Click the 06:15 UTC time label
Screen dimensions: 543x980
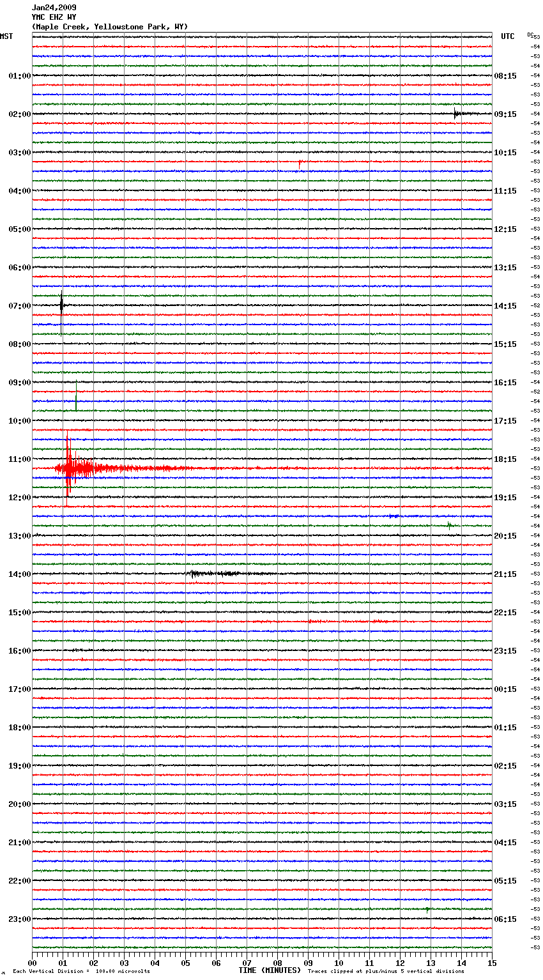tap(505, 919)
